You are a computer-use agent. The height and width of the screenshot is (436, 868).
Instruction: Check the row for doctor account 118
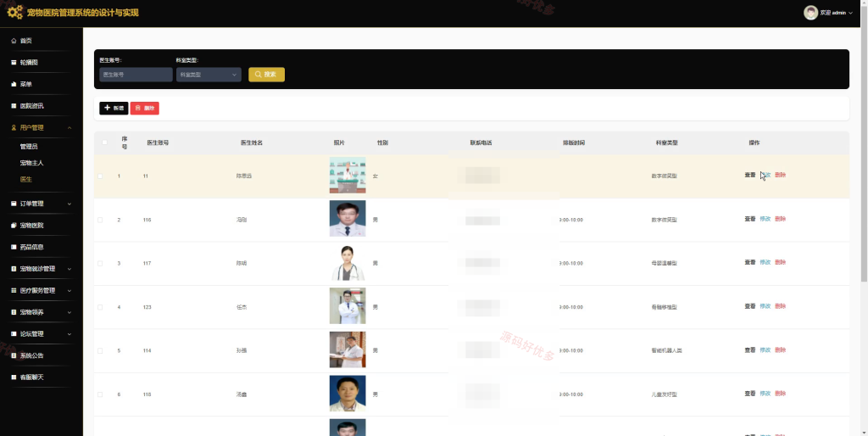[100, 394]
